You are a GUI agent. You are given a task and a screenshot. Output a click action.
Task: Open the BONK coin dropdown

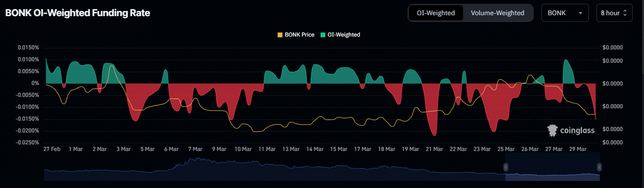click(565, 13)
